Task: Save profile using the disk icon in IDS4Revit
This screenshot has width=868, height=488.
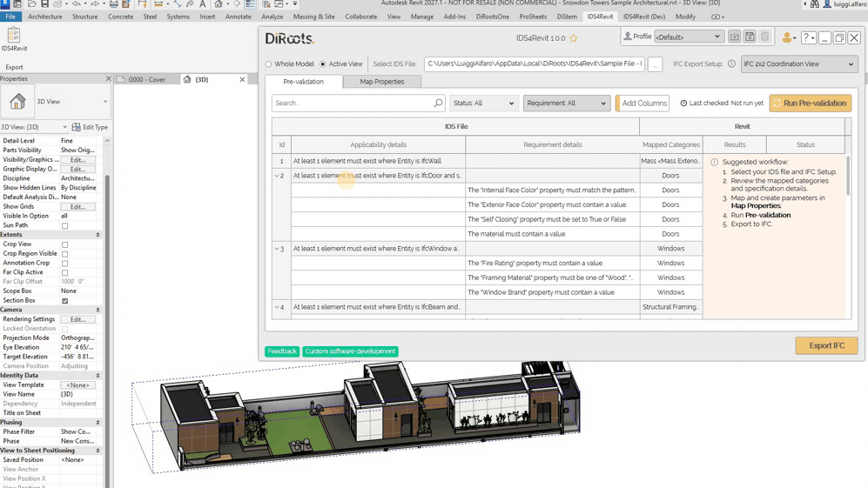Action: 750,37
